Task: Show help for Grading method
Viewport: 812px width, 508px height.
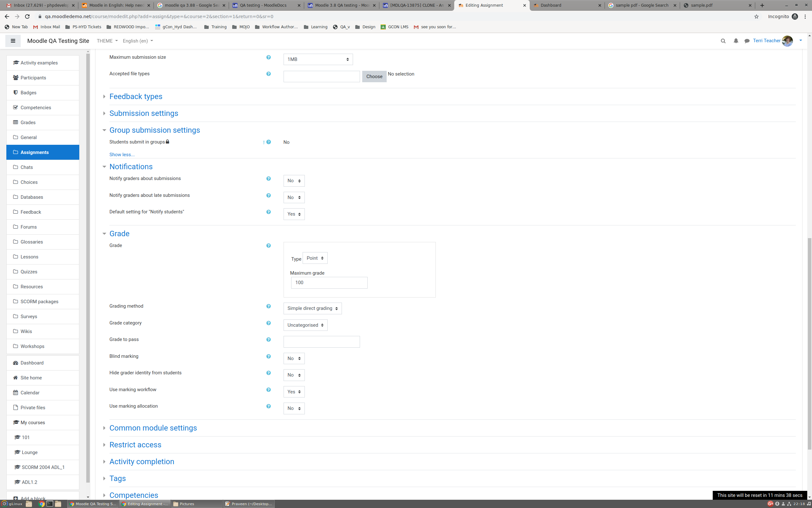Action: pos(268,306)
